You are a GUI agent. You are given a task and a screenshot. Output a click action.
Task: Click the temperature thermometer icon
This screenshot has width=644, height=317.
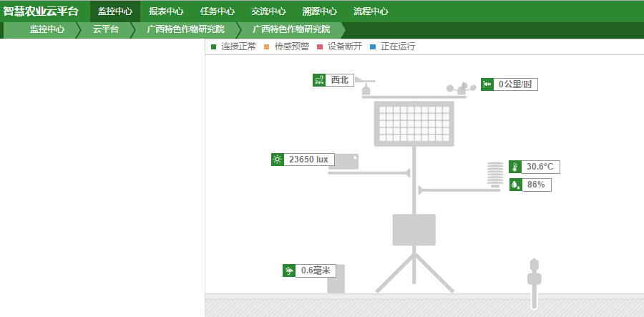click(x=515, y=167)
